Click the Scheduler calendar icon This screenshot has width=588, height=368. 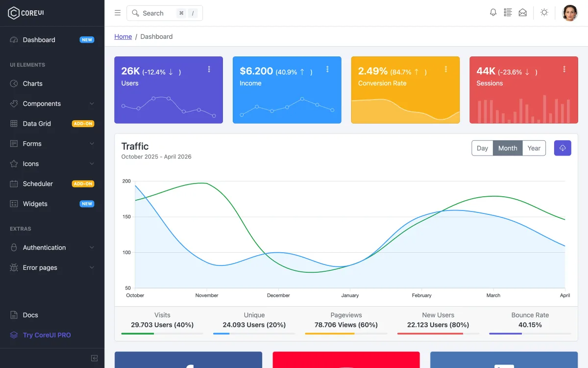click(14, 184)
